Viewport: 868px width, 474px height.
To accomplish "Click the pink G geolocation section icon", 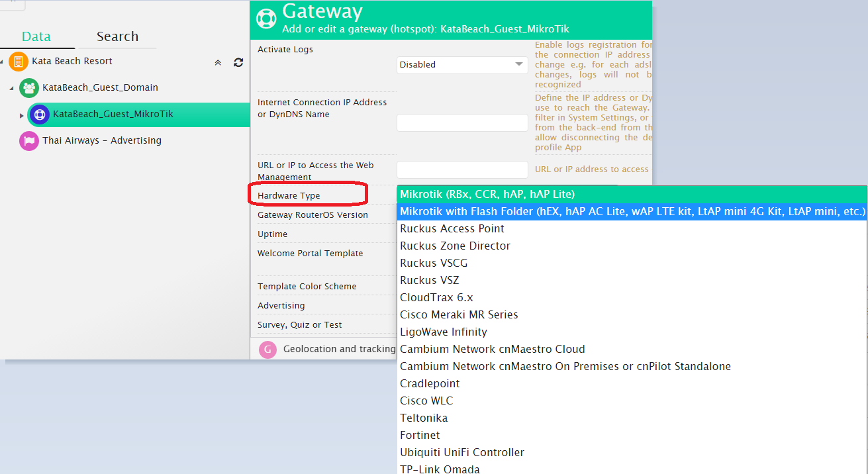I will (267, 350).
